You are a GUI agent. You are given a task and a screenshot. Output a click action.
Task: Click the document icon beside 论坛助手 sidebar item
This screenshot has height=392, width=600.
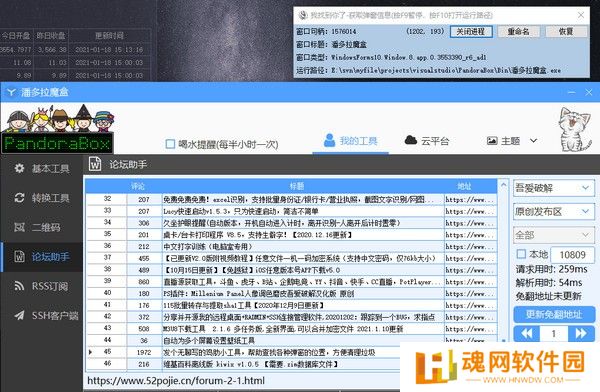19,256
